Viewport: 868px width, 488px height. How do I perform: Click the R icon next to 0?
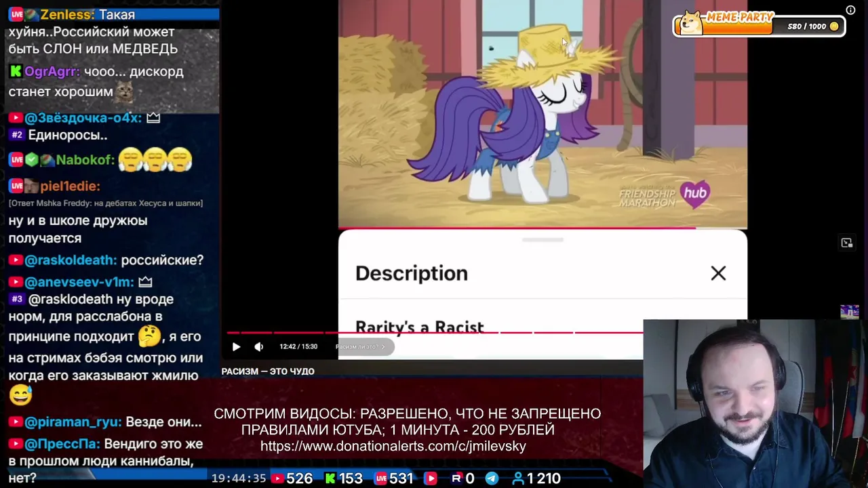[456, 479]
